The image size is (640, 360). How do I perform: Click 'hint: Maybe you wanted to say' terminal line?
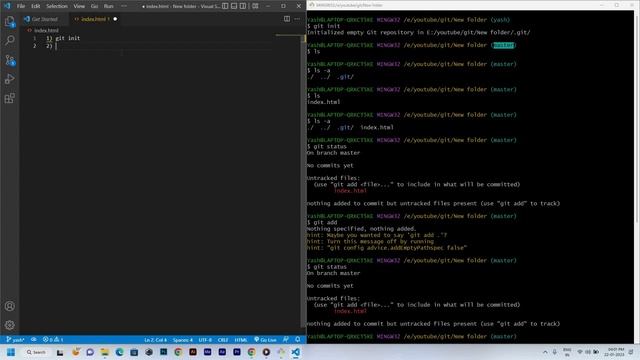tap(377, 235)
